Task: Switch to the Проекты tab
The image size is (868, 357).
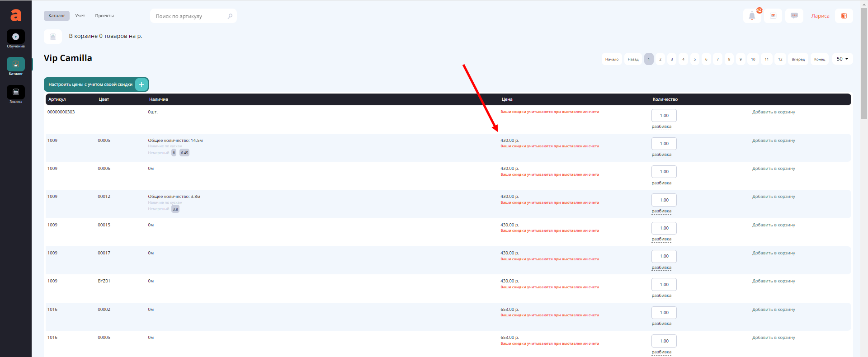Action: (104, 16)
